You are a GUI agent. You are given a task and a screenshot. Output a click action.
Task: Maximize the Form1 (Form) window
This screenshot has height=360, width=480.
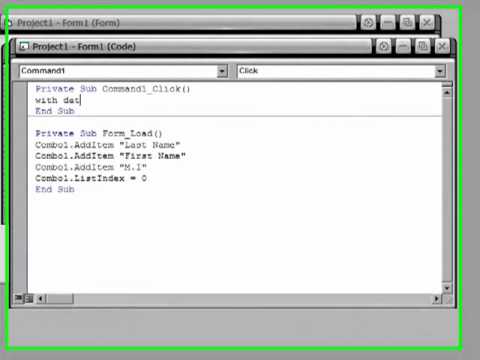(407, 23)
